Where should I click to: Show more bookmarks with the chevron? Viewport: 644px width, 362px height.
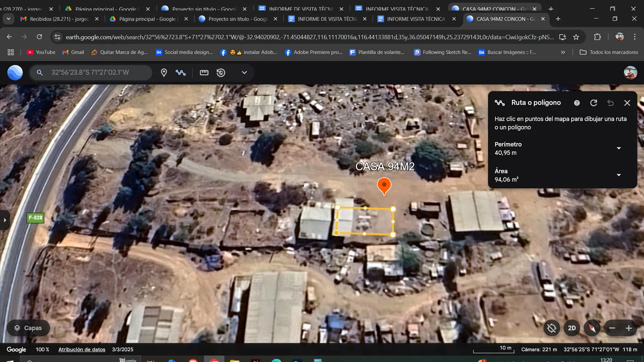point(563,52)
